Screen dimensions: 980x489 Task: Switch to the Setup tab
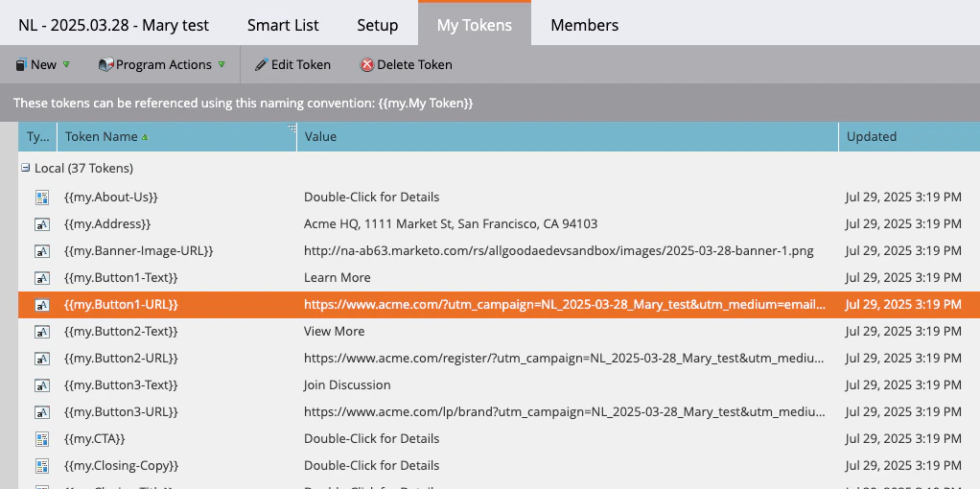pos(378,25)
